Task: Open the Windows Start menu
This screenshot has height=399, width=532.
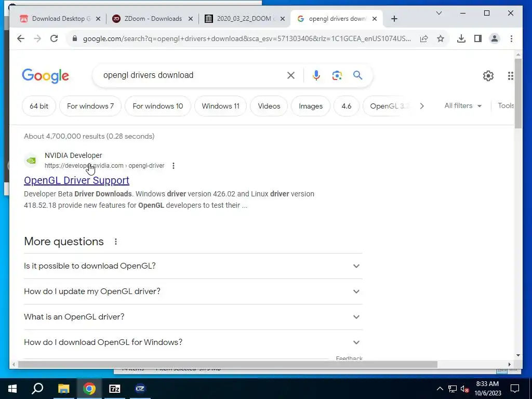Action: (12, 389)
